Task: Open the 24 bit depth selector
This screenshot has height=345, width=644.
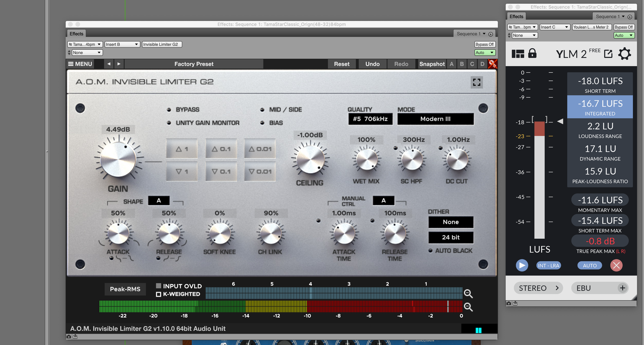Action: point(451,237)
